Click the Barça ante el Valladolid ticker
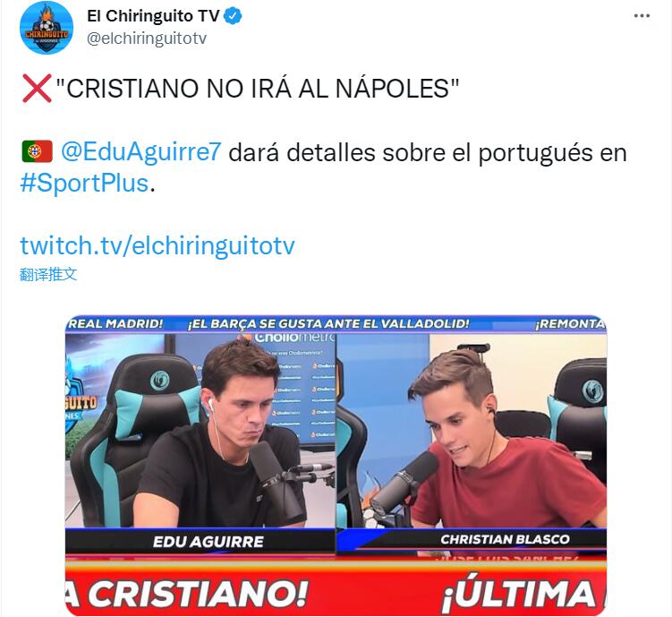Viewport: 672px width, 617px height. (328, 323)
